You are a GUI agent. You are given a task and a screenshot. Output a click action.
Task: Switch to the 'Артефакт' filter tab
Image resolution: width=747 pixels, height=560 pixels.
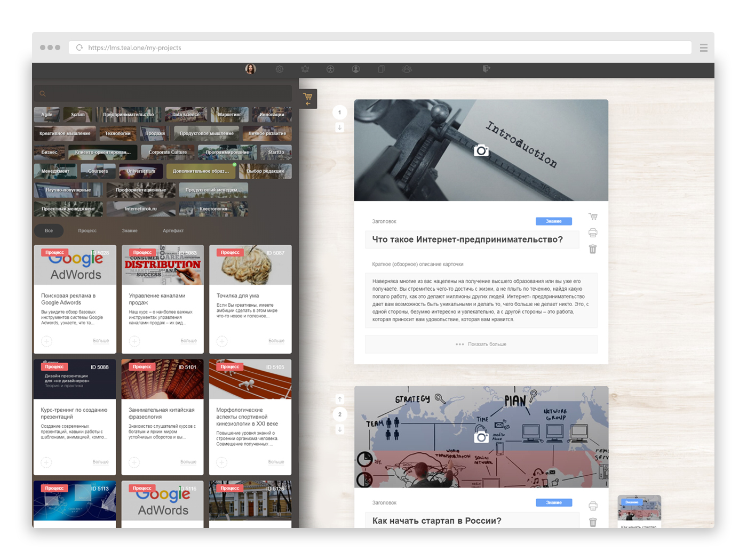pyautogui.click(x=173, y=230)
